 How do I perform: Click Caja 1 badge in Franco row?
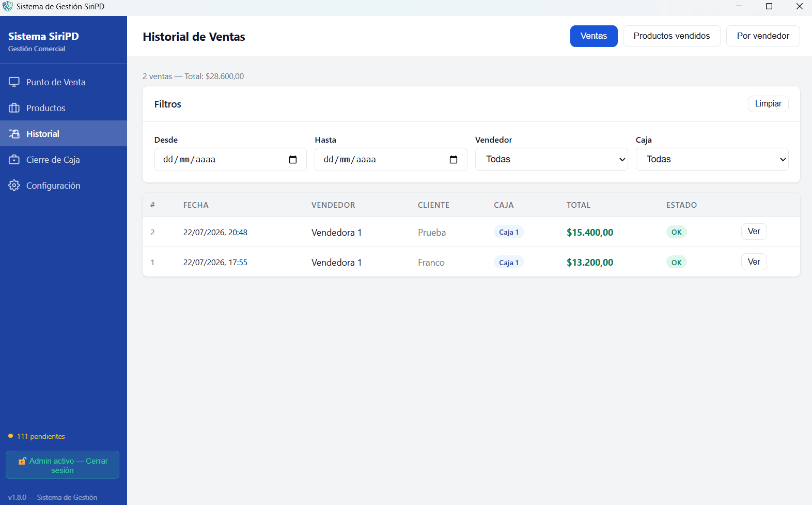tap(509, 263)
